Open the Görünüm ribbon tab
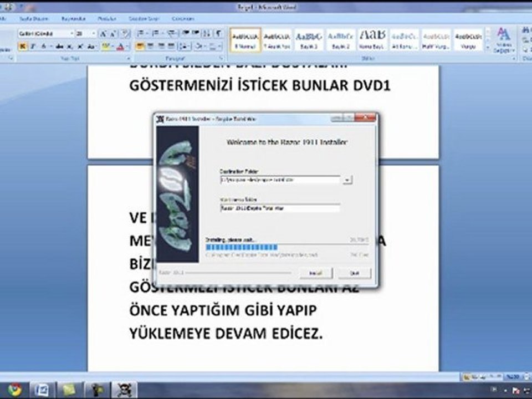Viewport: 532px width, 399px height. (183, 19)
